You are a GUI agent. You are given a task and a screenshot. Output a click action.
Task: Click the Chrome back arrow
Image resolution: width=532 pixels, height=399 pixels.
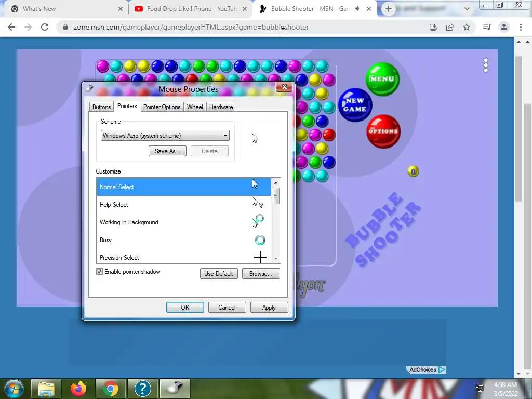[11, 27]
